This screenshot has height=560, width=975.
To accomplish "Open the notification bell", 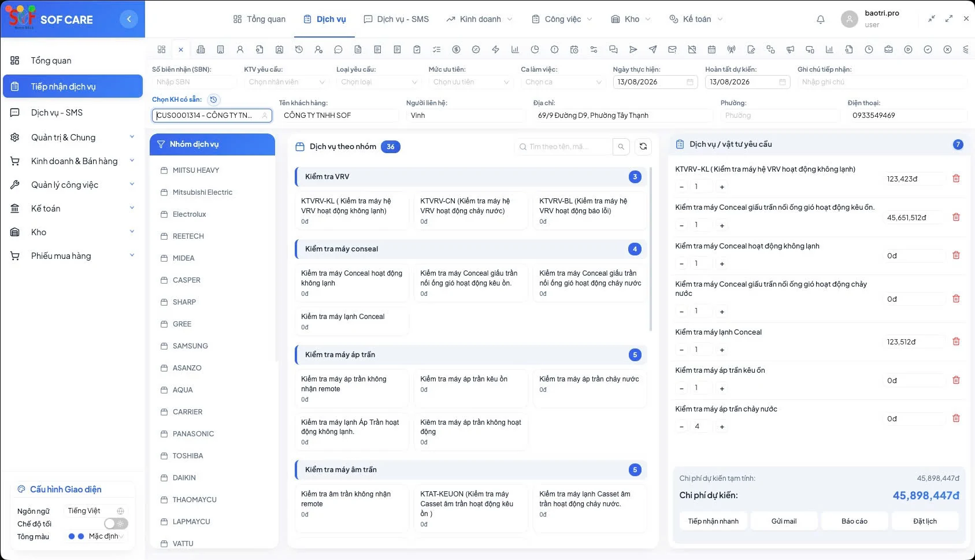I will click(820, 20).
